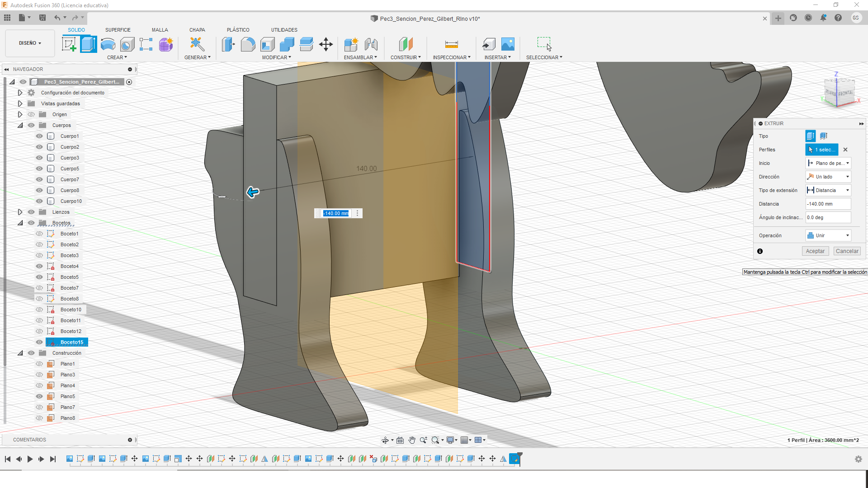
Task: Open the Operación dropdown
Action: pyautogui.click(x=828, y=235)
